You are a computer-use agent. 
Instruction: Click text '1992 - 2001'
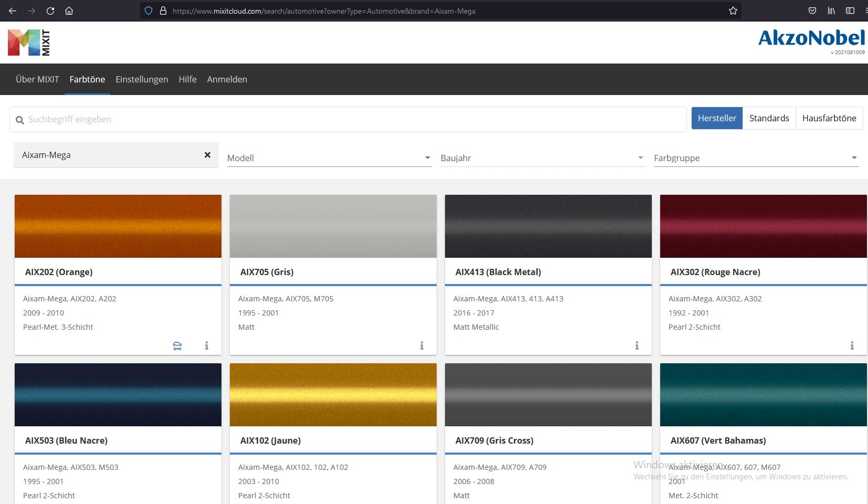pyautogui.click(x=689, y=313)
